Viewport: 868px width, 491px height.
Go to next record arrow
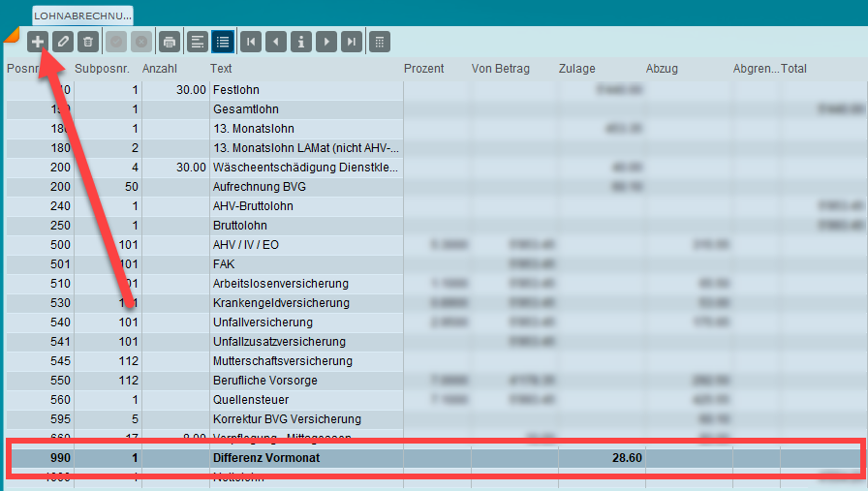click(326, 42)
